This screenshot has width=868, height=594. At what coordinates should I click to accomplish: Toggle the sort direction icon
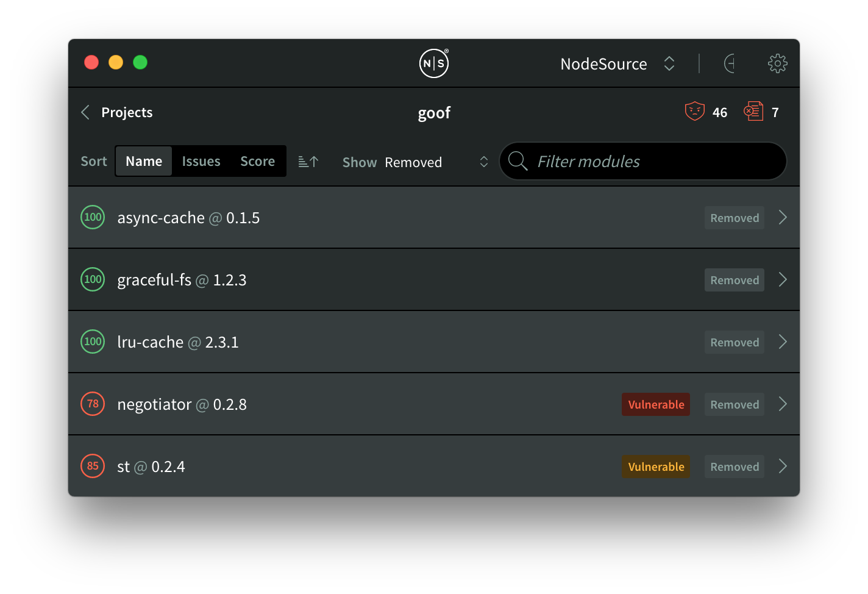tap(308, 162)
